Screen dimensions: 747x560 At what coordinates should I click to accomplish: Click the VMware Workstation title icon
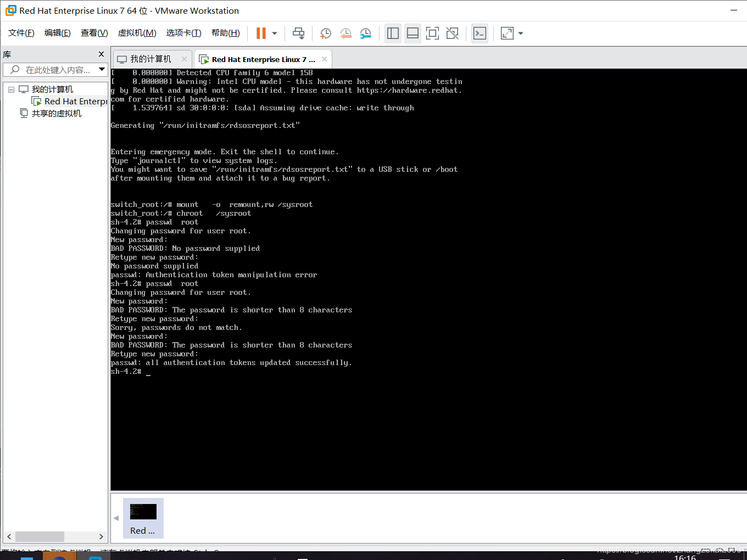click(10, 10)
